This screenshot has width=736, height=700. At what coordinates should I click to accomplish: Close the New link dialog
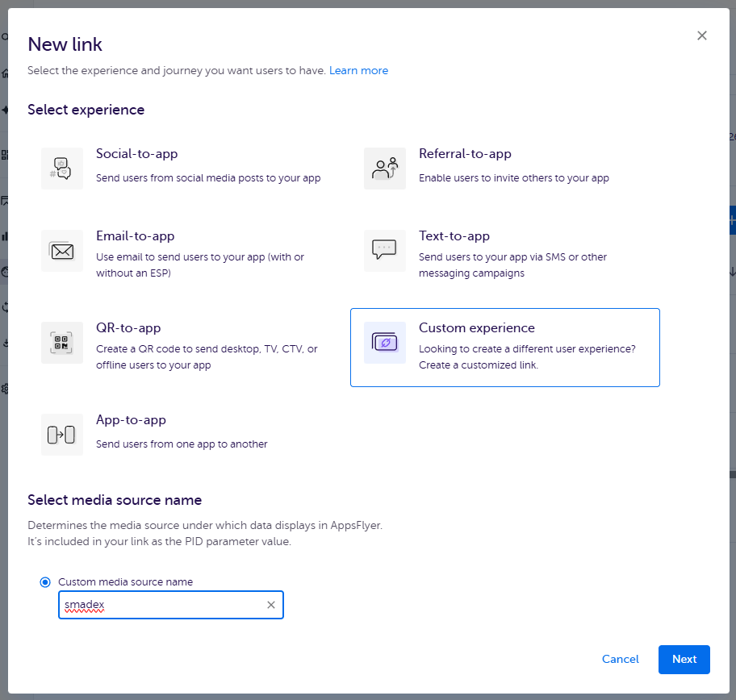point(701,35)
